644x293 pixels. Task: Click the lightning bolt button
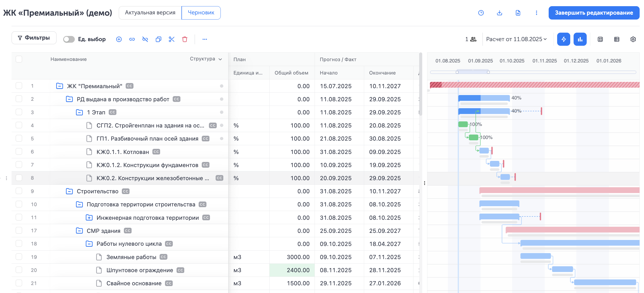click(x=563, y=39)
